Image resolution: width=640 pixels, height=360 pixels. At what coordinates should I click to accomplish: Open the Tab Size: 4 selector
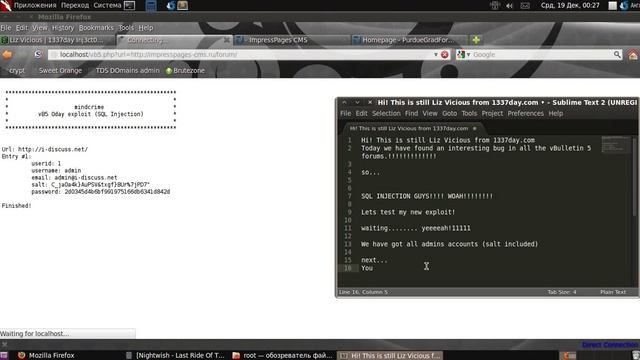[x=562, y=292]
